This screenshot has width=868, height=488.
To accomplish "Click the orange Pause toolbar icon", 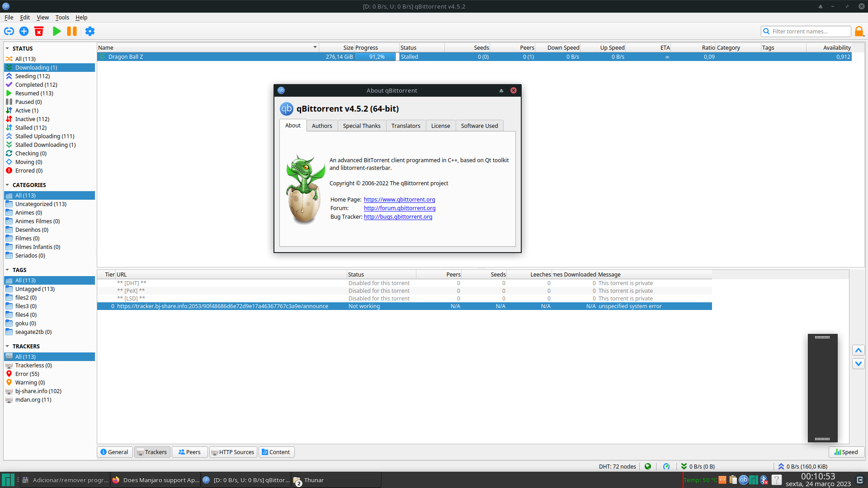I will pos(72,31).
